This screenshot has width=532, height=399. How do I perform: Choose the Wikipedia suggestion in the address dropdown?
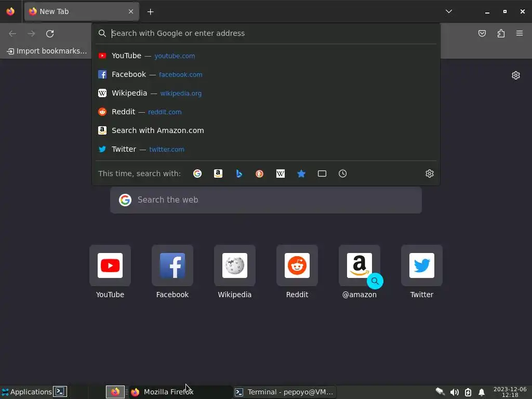[x=266, y=93]
